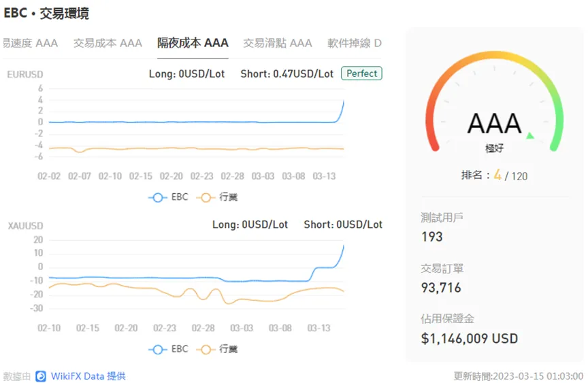This screenshot has height=383, width=588.
Task: Click 02-28 date on XAUUSD axis
Action: pos(203,329)
